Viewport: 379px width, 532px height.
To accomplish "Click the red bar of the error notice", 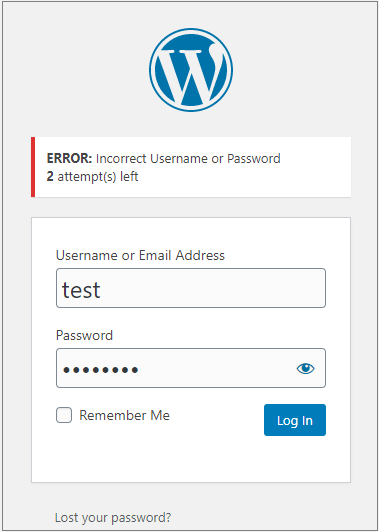I will [x=33, y=167].
